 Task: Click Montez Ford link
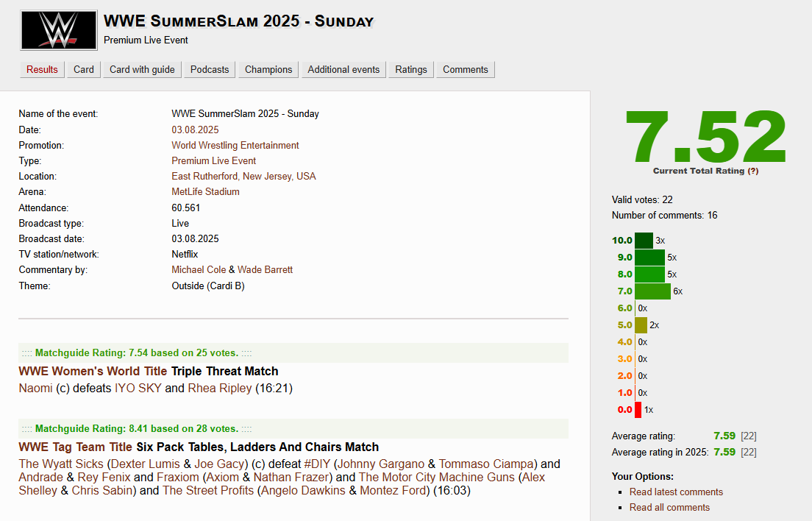393,490
